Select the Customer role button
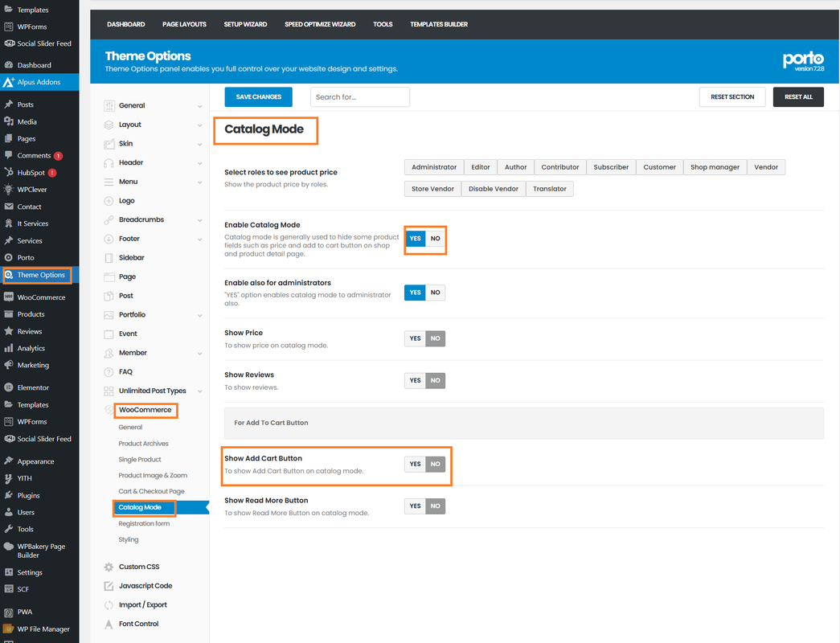 coord(659,167)
